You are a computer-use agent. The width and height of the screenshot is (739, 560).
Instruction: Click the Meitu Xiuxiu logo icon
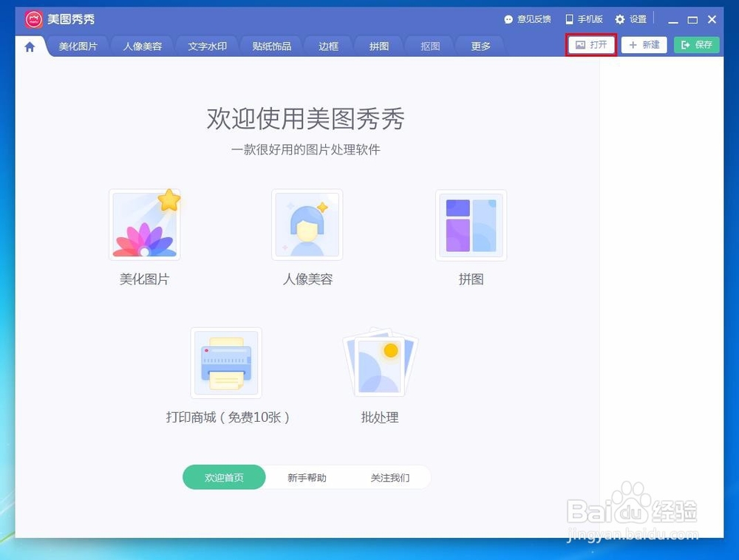click(33, 19)
